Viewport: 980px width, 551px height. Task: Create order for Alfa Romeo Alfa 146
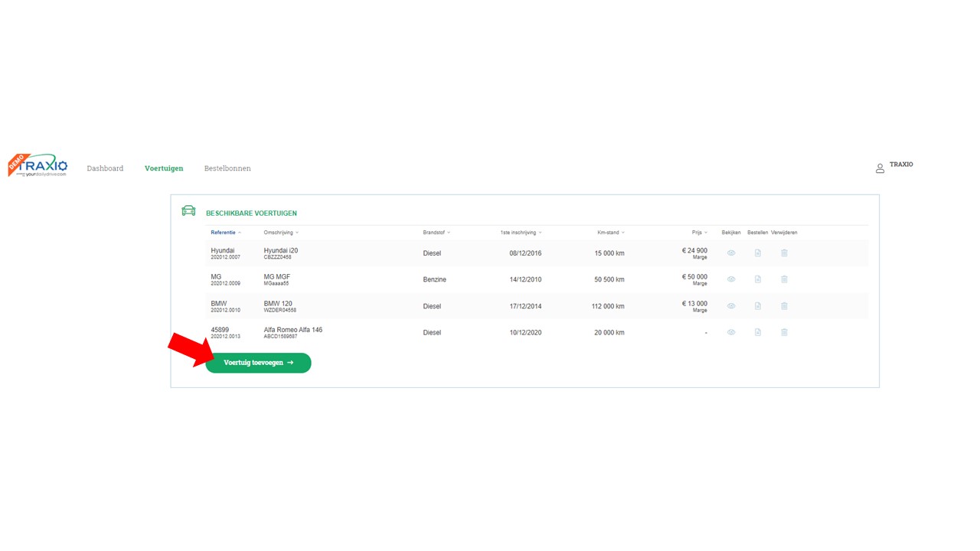coord(757,332)
